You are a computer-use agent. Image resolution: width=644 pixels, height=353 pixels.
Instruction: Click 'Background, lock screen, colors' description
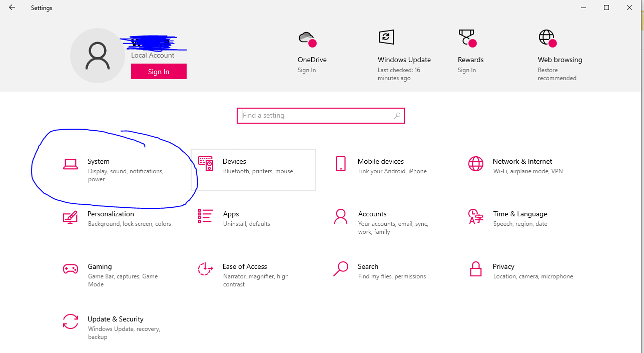130,224
